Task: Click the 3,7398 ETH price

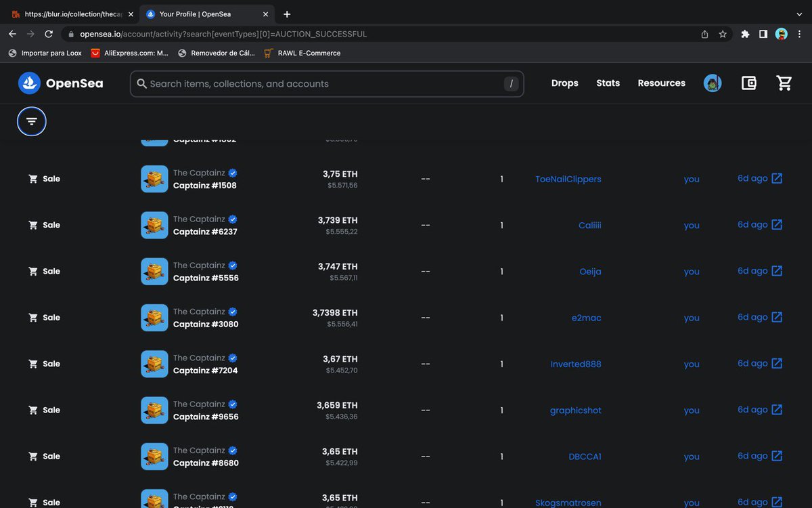Action: pyautogui.click(x=335, y=313)
